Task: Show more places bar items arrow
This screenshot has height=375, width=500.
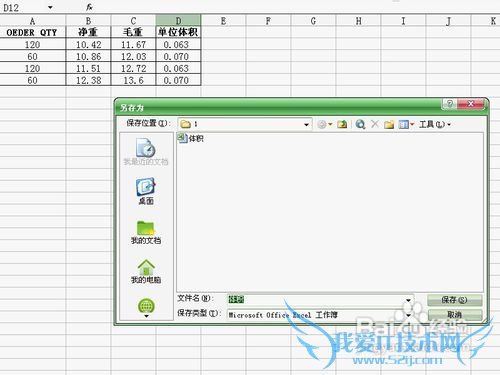Action: (146, 316)
